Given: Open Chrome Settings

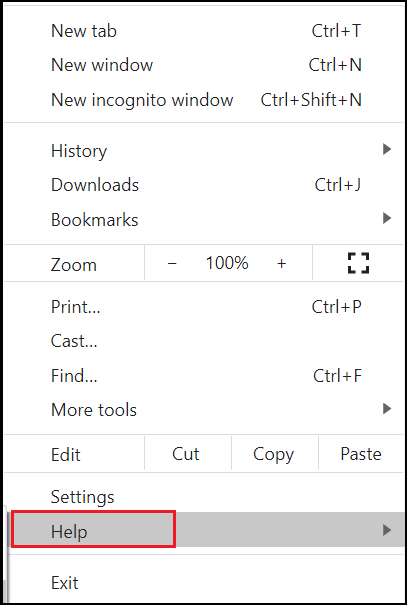Looking at the screenshot, I should coord(204,496).
